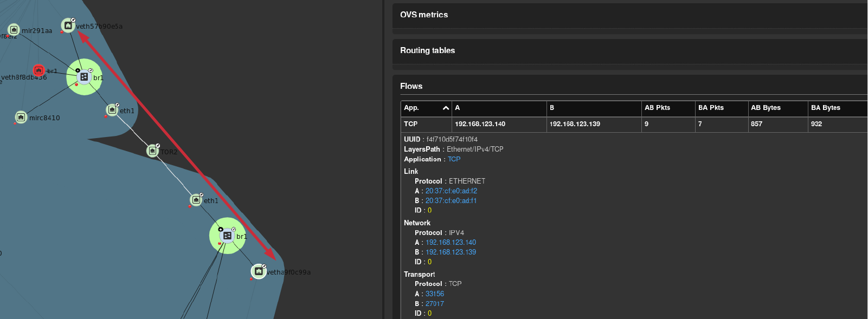The height and width of the screenshot is (319, 868).
Task: Select the TOR2 node icon
Action: point(153,151)
